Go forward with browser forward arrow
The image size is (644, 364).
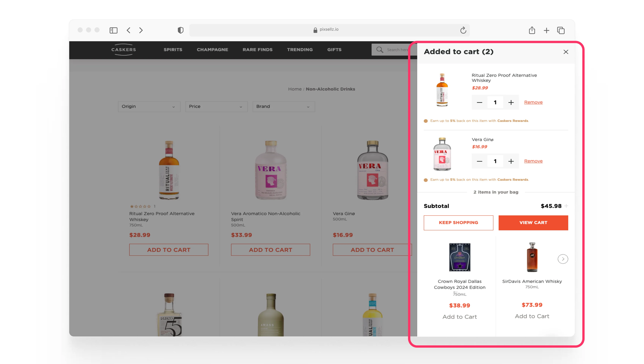click(x=141, y=30)
